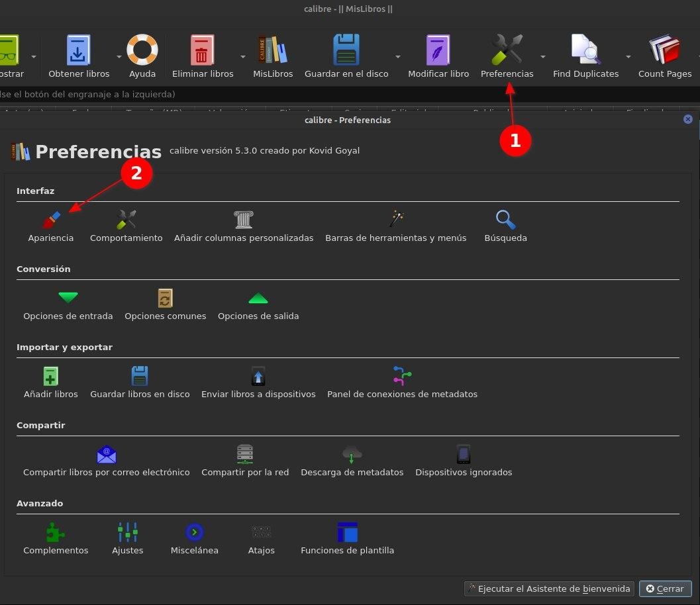The image size is (700, 605).
Task: Open Dispositivos ignorados settings
Action: click(x=464, y=461)
